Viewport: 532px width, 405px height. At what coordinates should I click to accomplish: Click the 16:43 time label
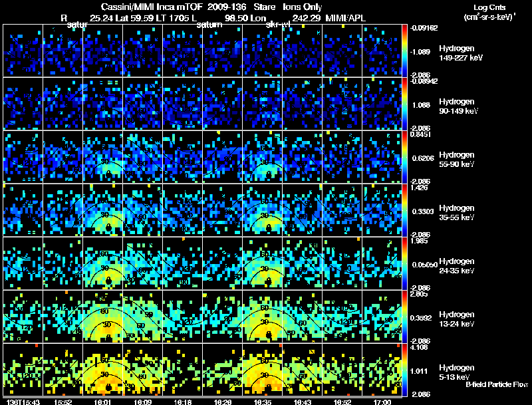[303, 402]
